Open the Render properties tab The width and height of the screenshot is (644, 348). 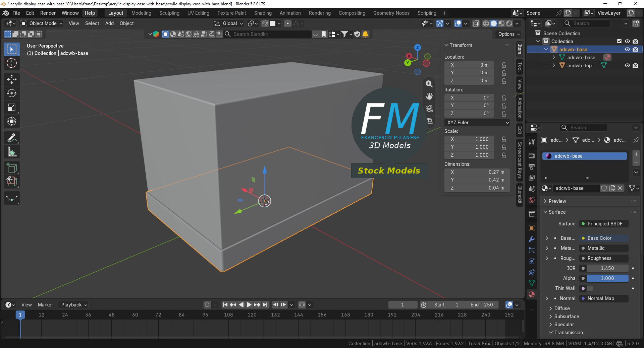pos(532,155)
